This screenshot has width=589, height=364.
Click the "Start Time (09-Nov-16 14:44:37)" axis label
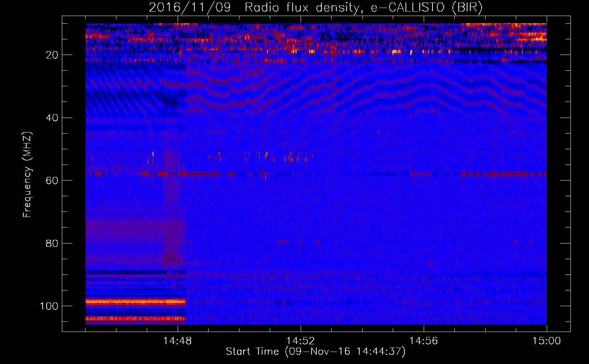pos(315,352)
